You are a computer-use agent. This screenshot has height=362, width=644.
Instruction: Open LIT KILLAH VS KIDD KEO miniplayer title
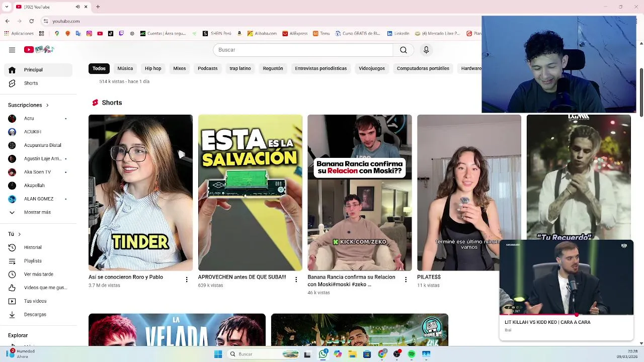[x=547, y=322]
